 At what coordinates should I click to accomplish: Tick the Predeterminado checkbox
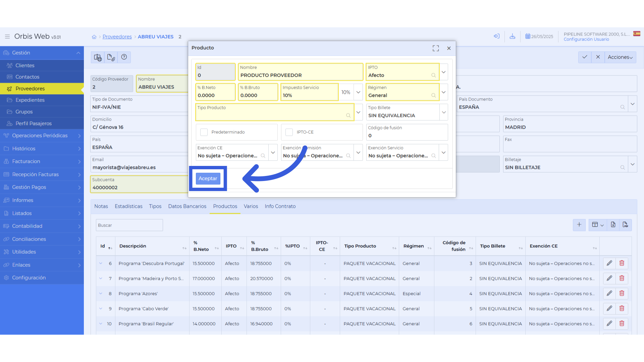pyautogui.click(x=204, y=132)
